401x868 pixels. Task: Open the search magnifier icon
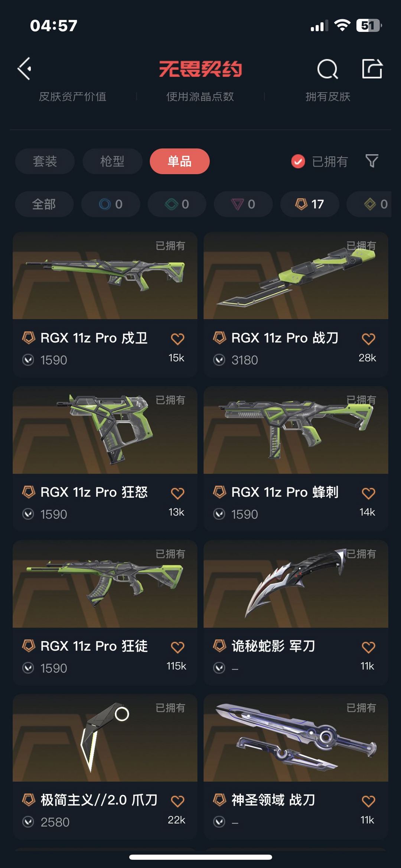327,69
